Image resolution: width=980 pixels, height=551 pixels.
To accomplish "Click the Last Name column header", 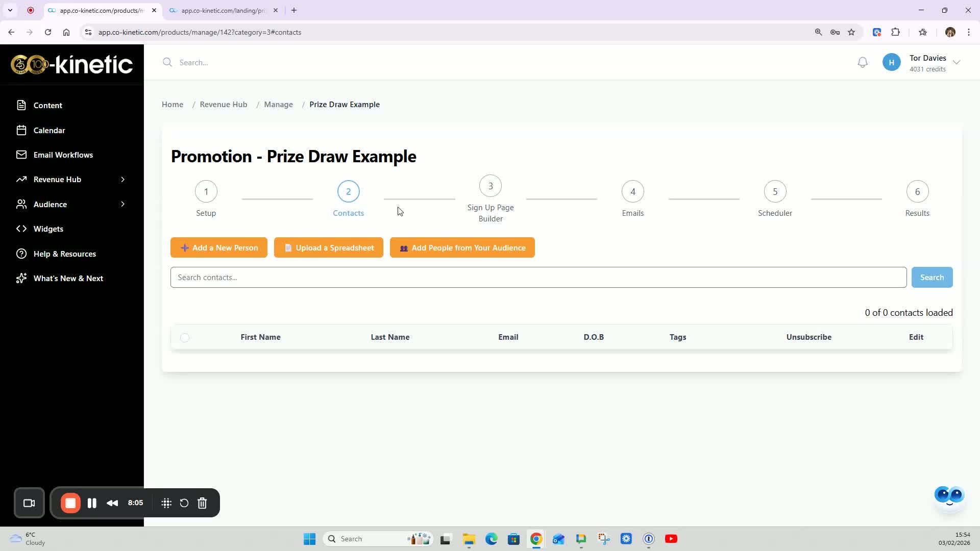I will point(390,337).
